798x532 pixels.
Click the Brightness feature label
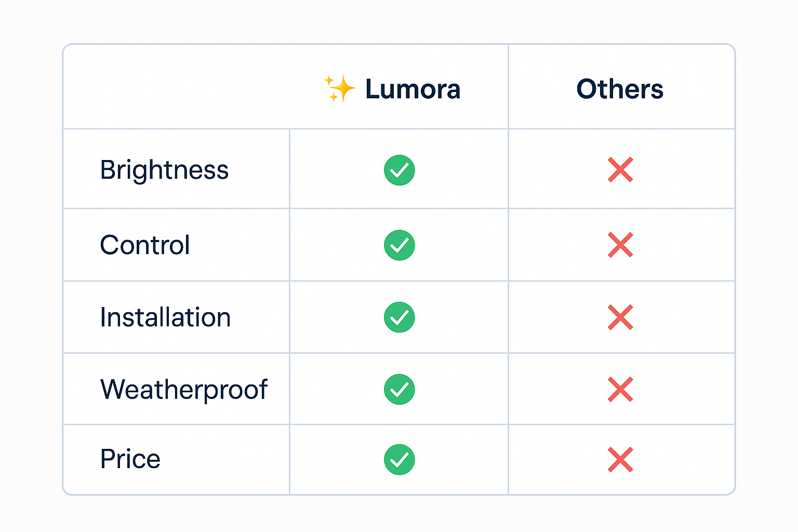164,170
